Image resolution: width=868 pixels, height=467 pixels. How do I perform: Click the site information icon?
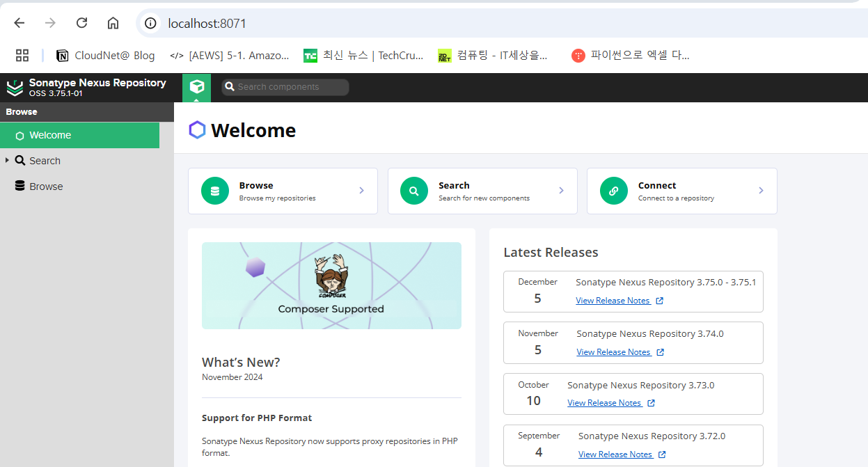[x=150, y=23]
